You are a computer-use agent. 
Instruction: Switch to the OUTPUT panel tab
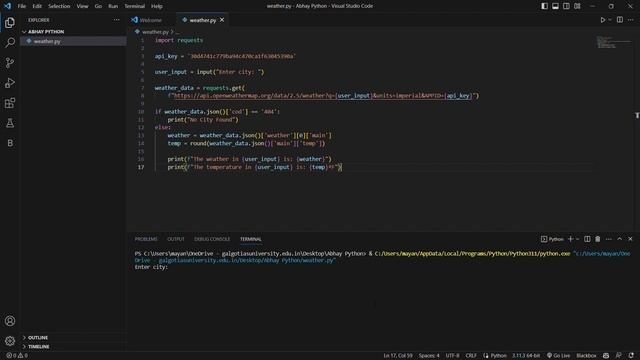point(176,239)
